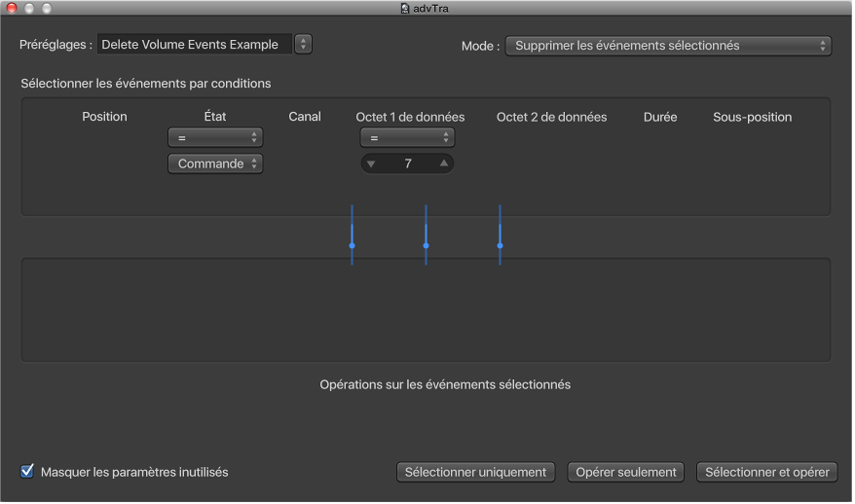Click the increment arrow beside value 7

point(444,163)
